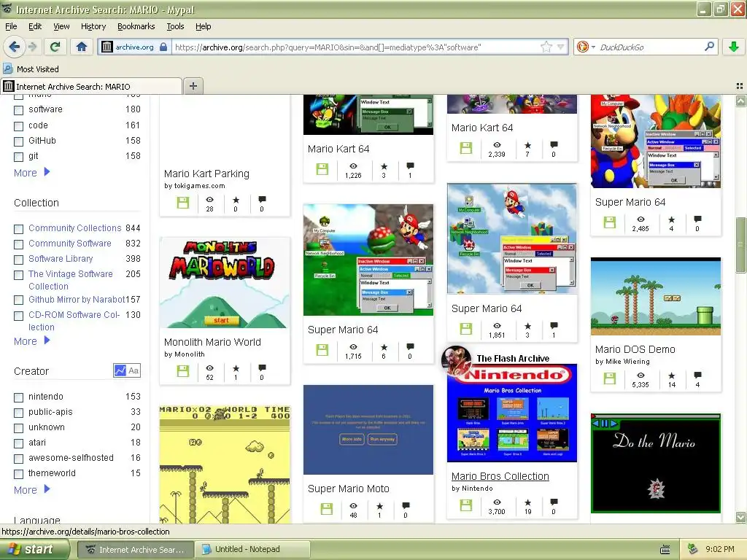Click views eye icon under Mario Kart 64 with 2,339
This screenshot has width=747, height=560.
(497, 145)
